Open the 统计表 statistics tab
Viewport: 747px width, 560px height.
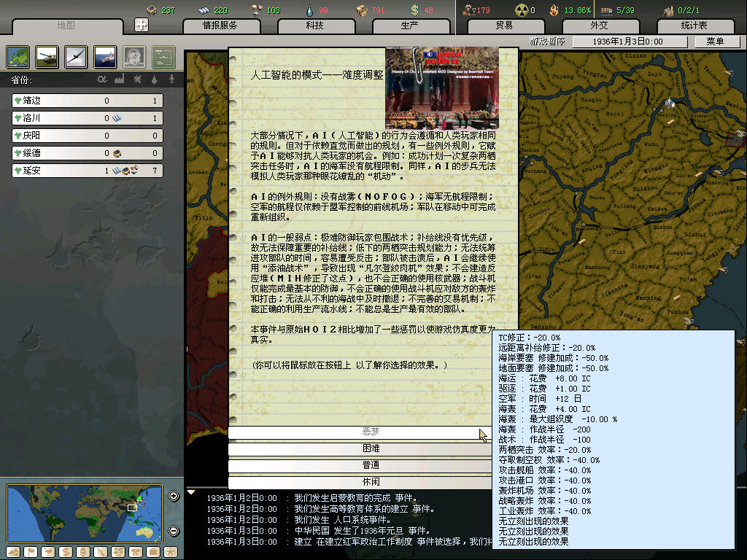point(694,26)
